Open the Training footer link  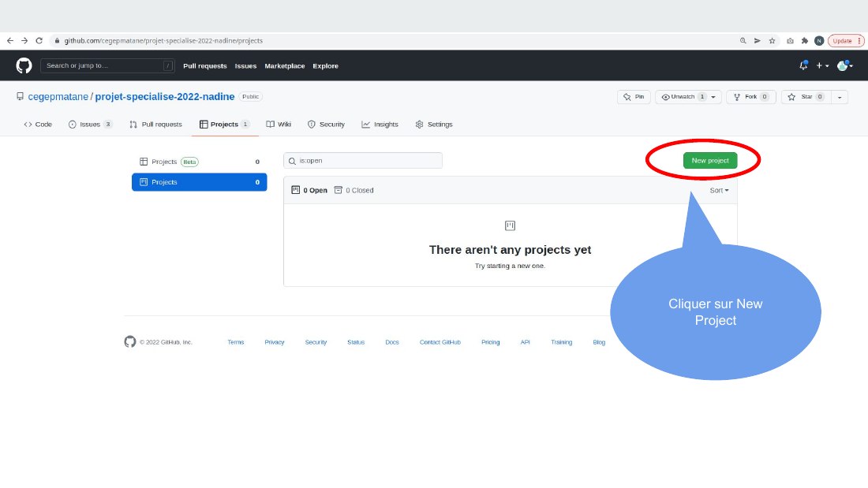[x=561, y=342]
